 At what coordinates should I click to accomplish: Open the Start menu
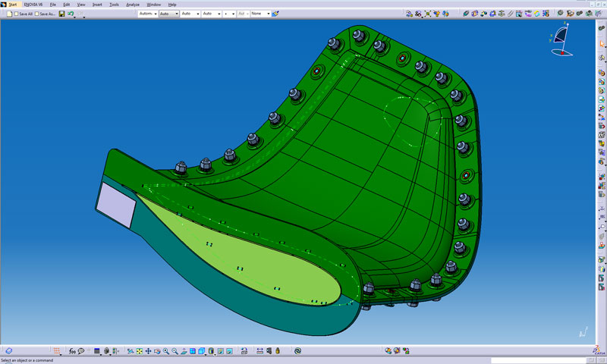pyautogui.click(x=12, y=5)
